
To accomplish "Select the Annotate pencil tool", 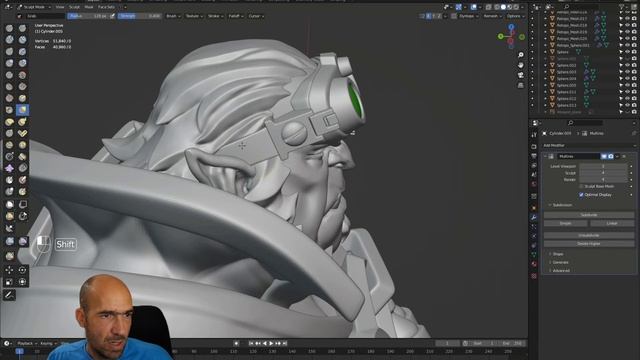I will (x=9, y=295).
